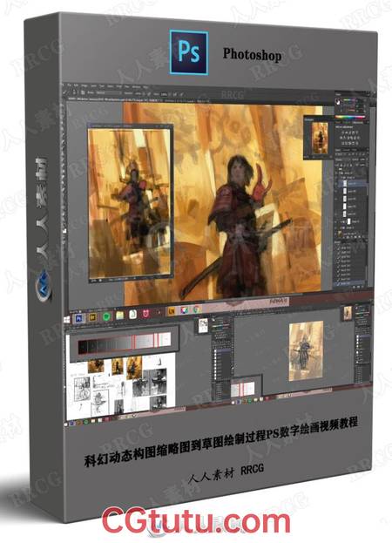392x543 pixels.
Task: Open the File menu
Action: [70, 85]
